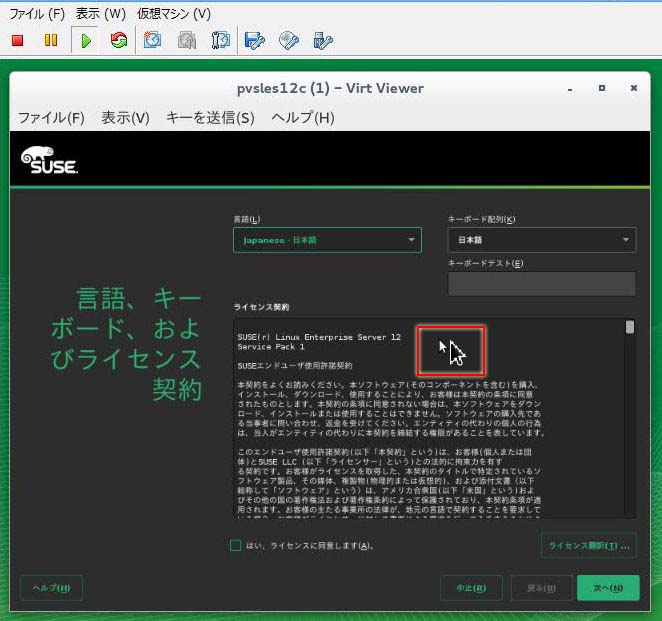Reset the VM with the circular arrows icon

tap(119, 41)
